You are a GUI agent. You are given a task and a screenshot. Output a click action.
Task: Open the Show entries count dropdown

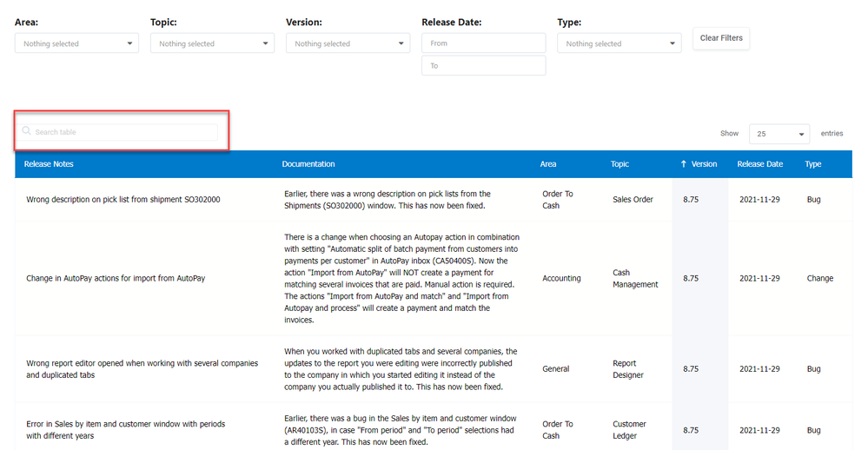(x=779, y=134)
